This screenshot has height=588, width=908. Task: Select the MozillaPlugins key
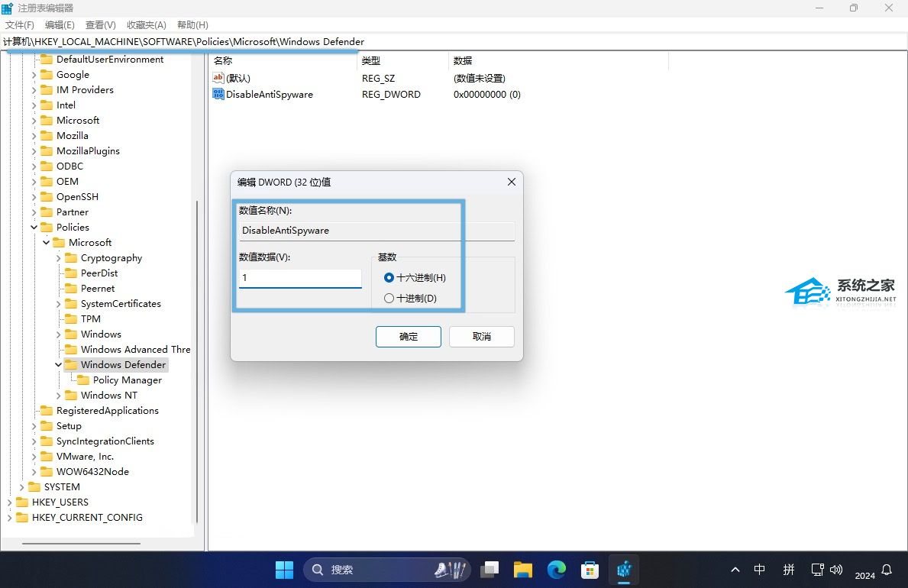click(88, 151)
